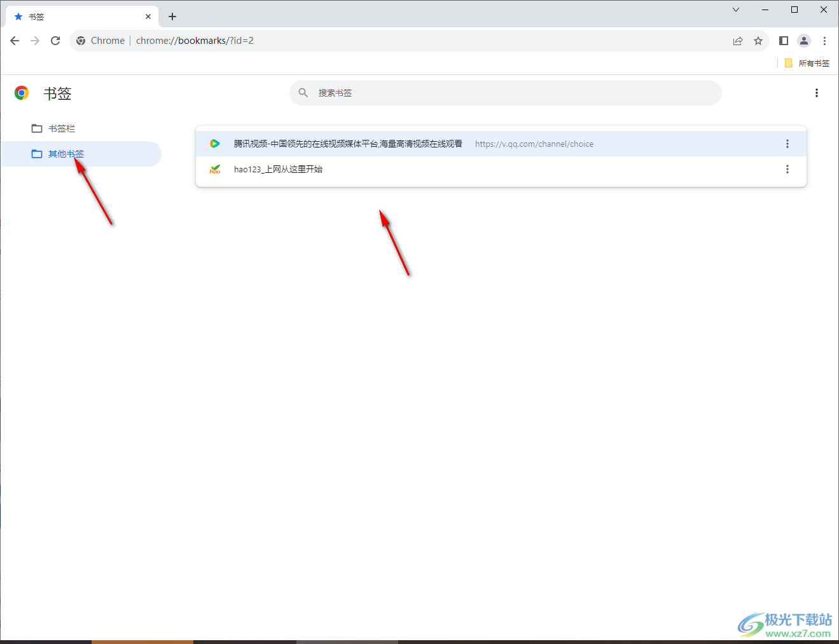Image resolution: width=839 pixels, height=644 pixels.
Task: Click the 书签 page heading
Action: coord(57,93)
